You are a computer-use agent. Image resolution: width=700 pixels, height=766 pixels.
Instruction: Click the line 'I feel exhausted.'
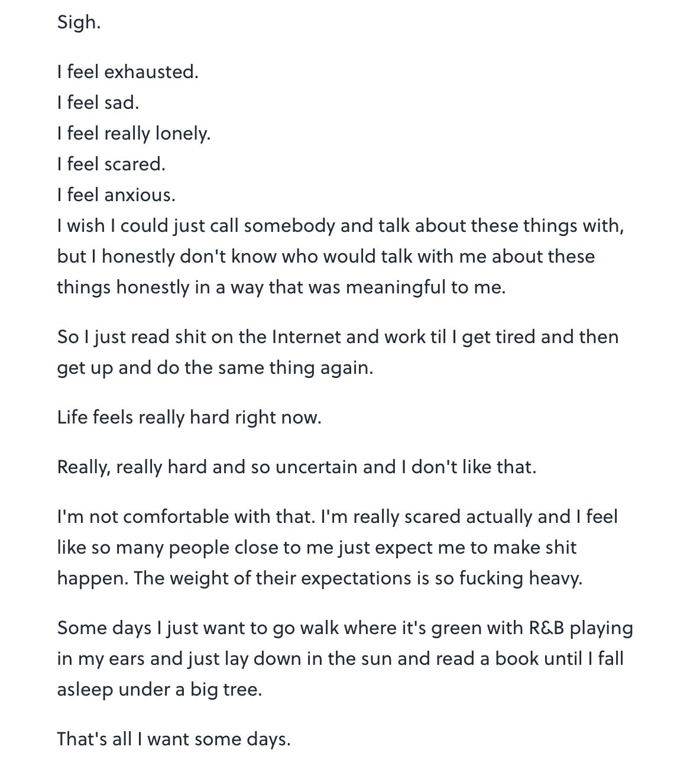pyautogui.click(x=128, y=72)
